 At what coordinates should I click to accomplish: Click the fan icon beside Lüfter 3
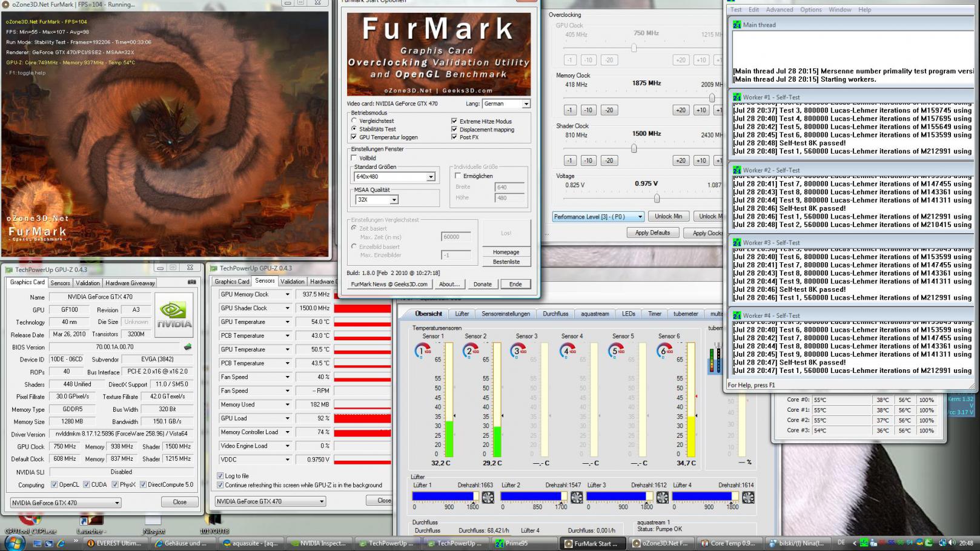663,497
